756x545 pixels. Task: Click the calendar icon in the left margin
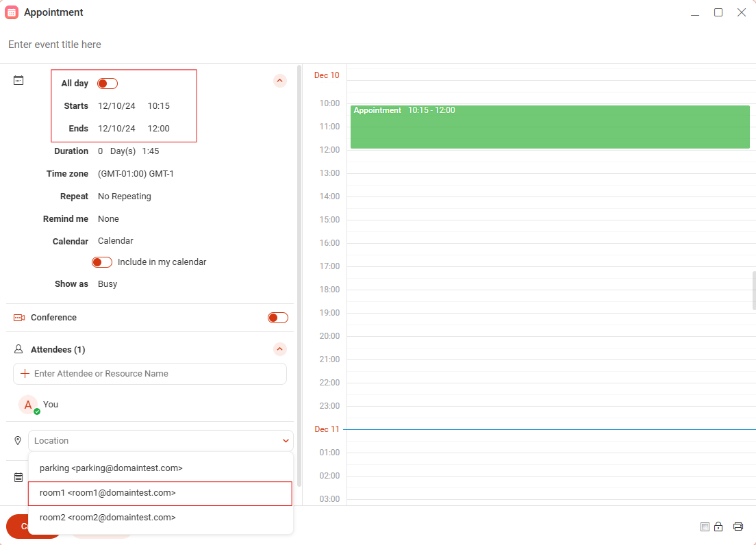(x=18, y=79)
